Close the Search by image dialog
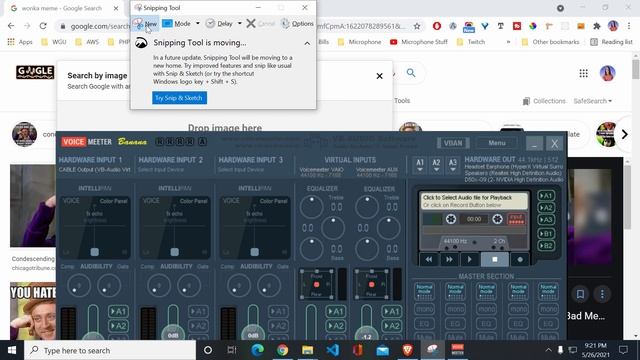Viewport: 640px width, 360px height. point(380,76)
